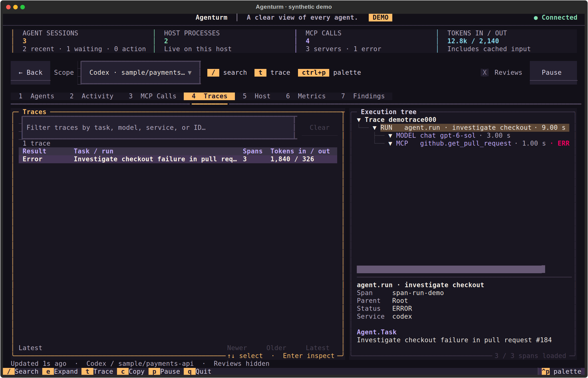The height and width of the screenshot is (378, 588).
Task: Click the Tokens in / out column header
Action: coord(300,151)
